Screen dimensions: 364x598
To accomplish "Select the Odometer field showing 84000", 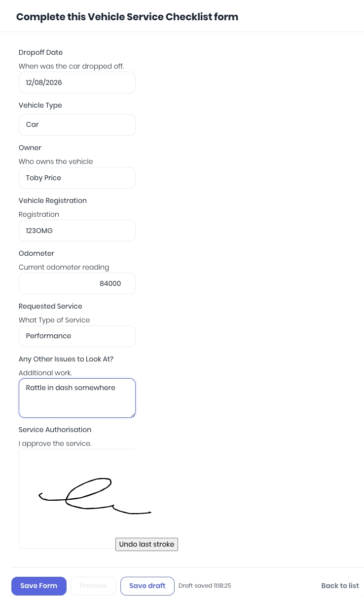I will point(77,283).
